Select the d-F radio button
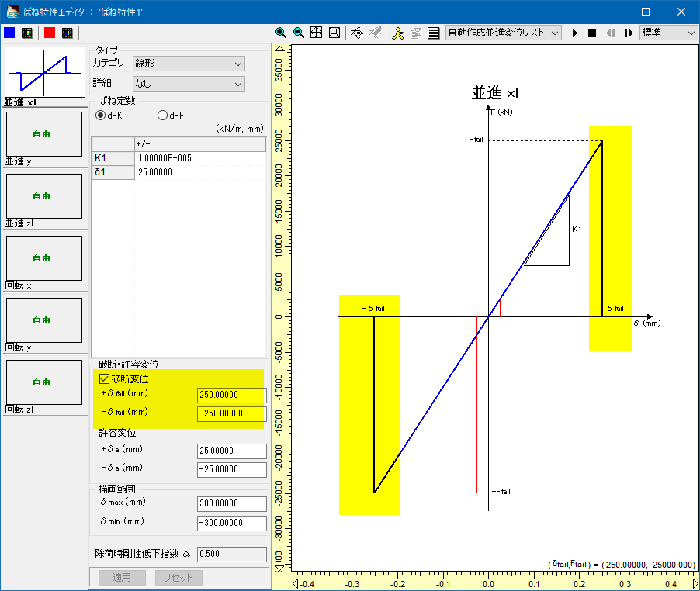This screenshot has height=591, width=700. pyautogui.click(x=163, y=116)
